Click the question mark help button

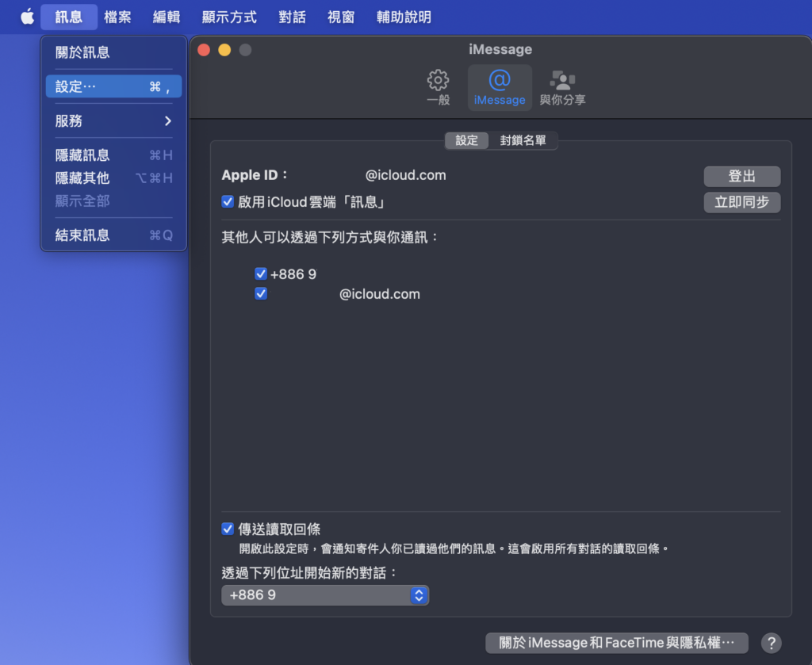click(x=771, y=643)
